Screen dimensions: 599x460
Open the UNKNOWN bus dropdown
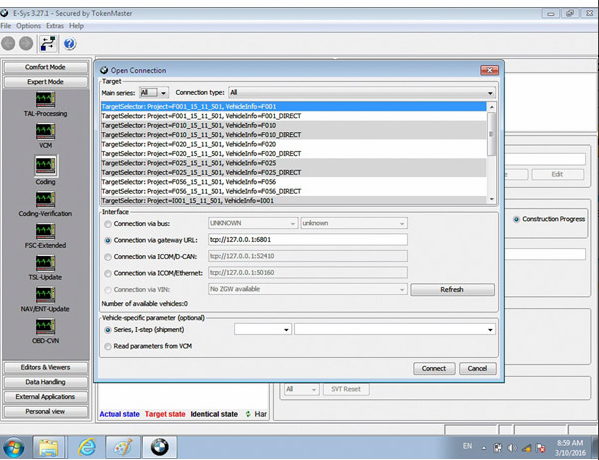(x=253, y=223)
